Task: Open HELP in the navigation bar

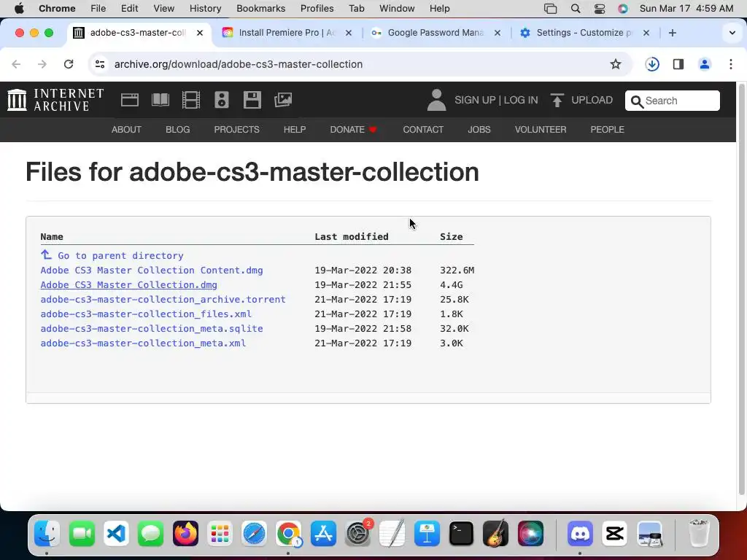Action: pyautogui.click(x=295, y=130)
